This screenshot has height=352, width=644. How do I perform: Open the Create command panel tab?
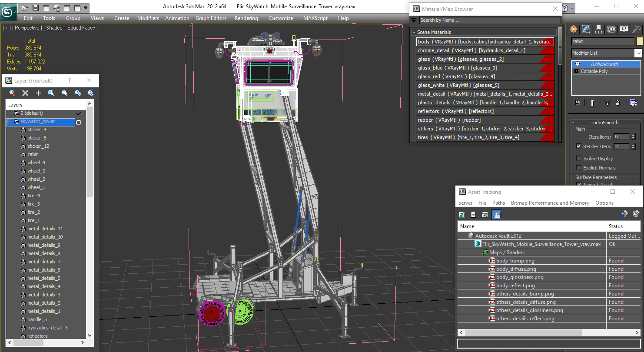point(574,29)
